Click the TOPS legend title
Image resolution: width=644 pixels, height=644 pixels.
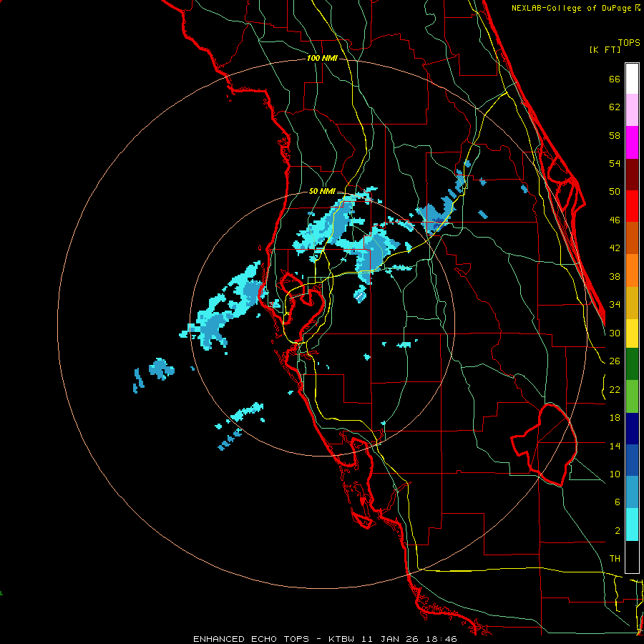click(629, 42)
